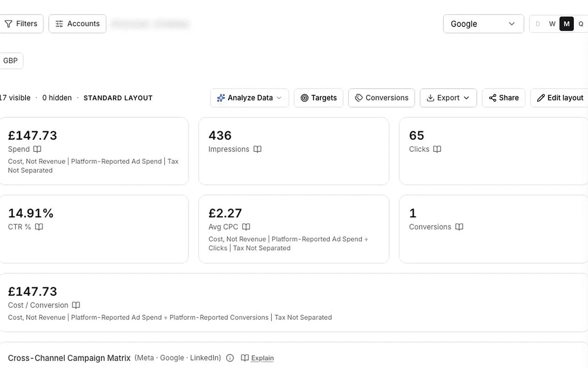This screenshot has height=368, width=588.
Task: Click the Edit layout button
Action: click(x=560, y=98)
